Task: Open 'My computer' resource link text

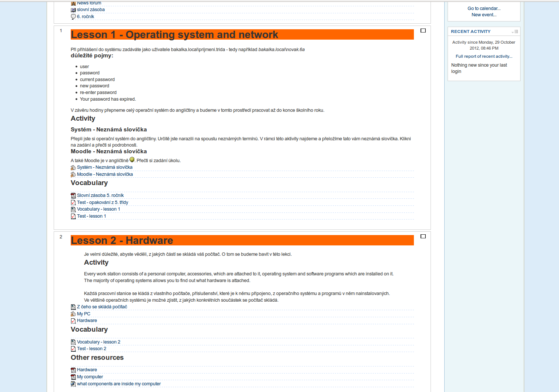Action: tap(90, 377)
